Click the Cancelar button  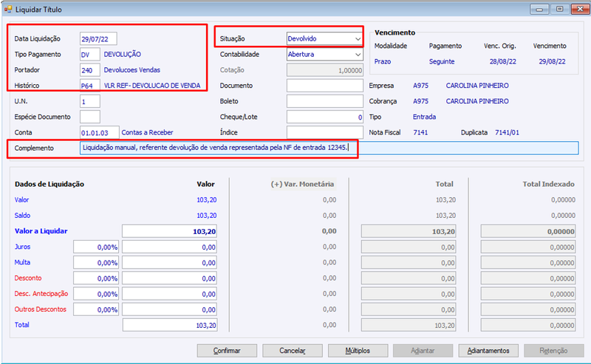pos(293,351)
